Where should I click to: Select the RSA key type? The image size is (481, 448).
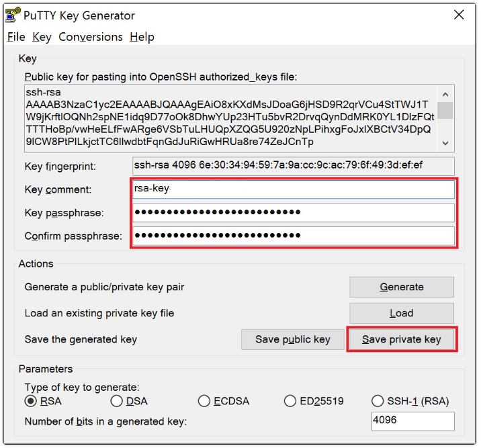point(31,401)
